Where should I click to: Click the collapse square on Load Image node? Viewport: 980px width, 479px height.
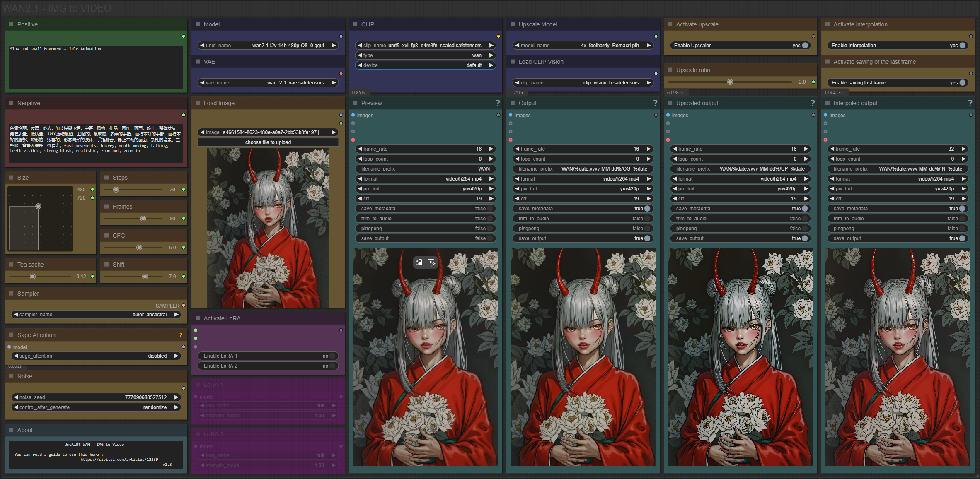[x=198, y=103]
